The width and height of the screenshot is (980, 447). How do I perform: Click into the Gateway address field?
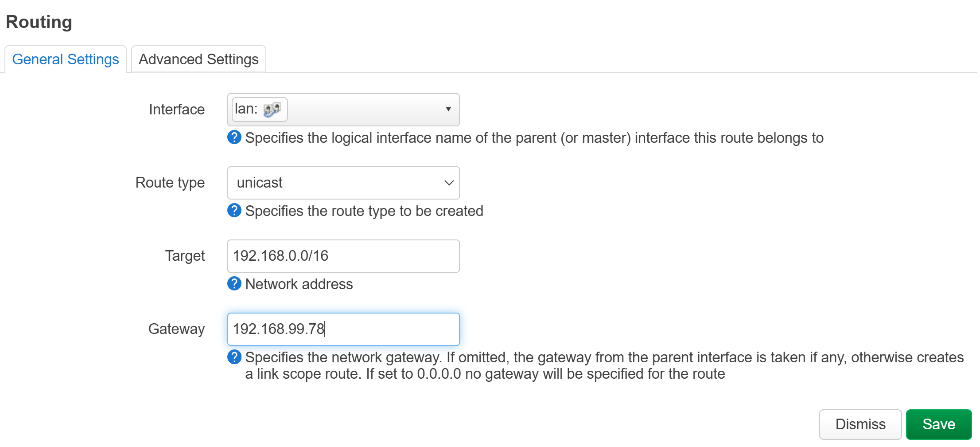[x=343, y=329]
